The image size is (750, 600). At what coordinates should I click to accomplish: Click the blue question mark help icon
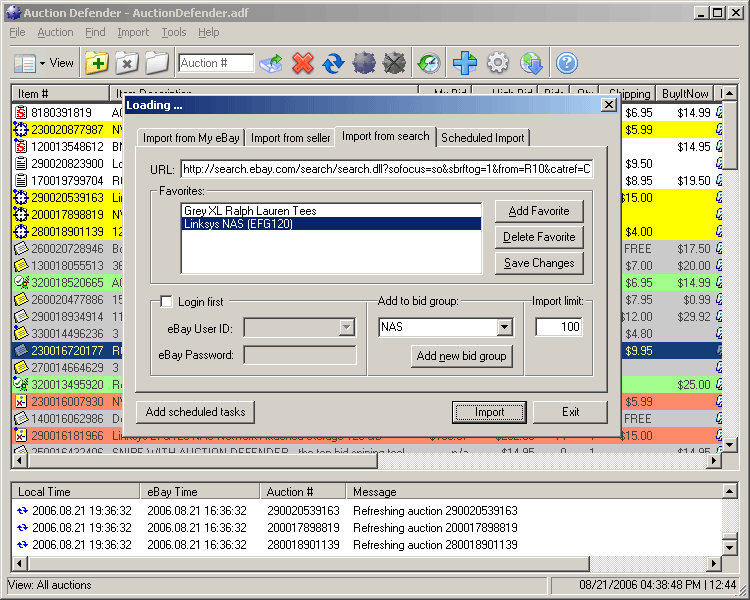coord(567,63)
